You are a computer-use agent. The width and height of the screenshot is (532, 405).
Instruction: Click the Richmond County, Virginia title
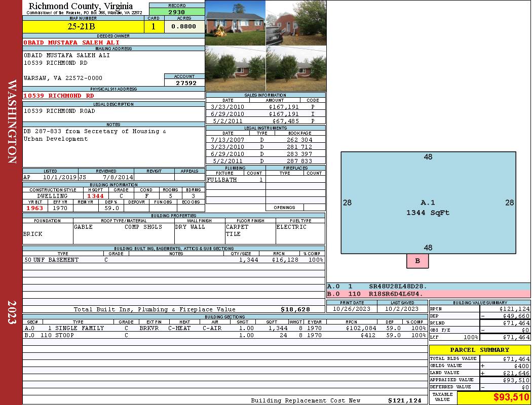coord(81,6)
